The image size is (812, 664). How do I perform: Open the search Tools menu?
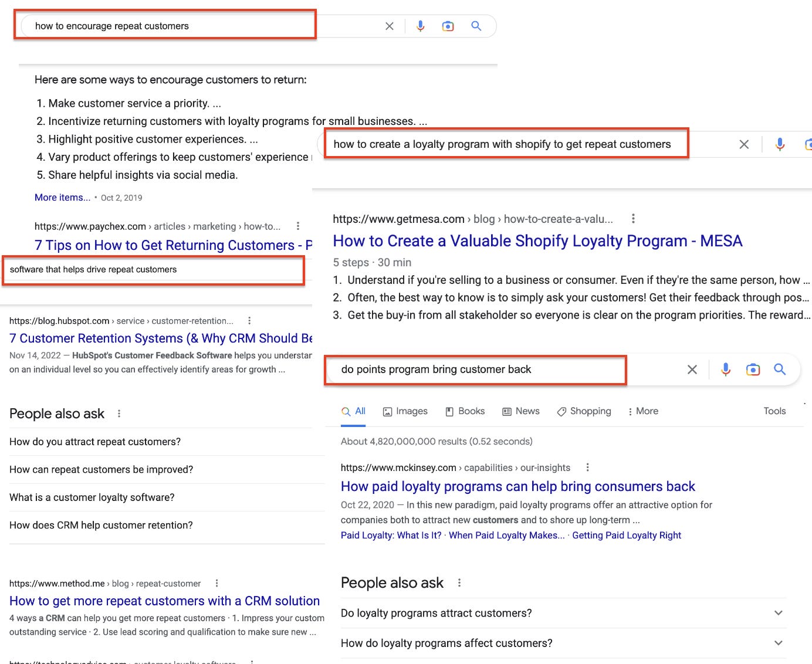point(774,411)
